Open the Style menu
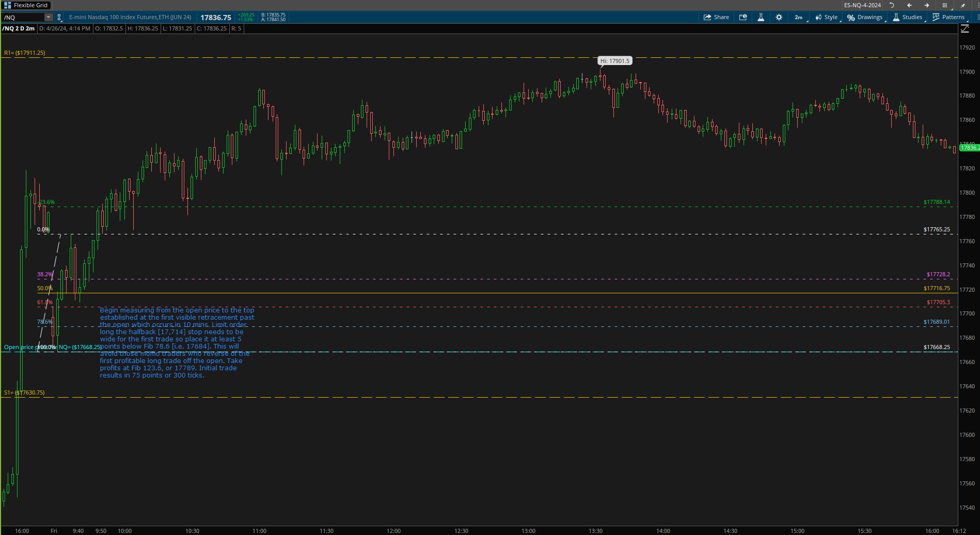This screenshot has width=980, height=535. click(x=827, y=17)
